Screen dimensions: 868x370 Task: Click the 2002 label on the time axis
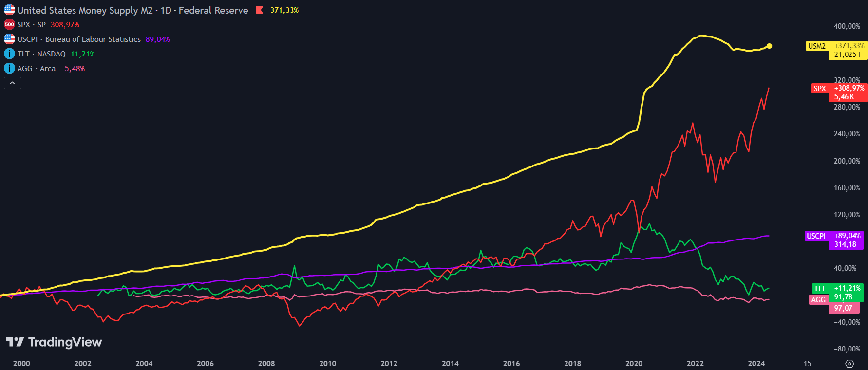(x=83, y=364)
